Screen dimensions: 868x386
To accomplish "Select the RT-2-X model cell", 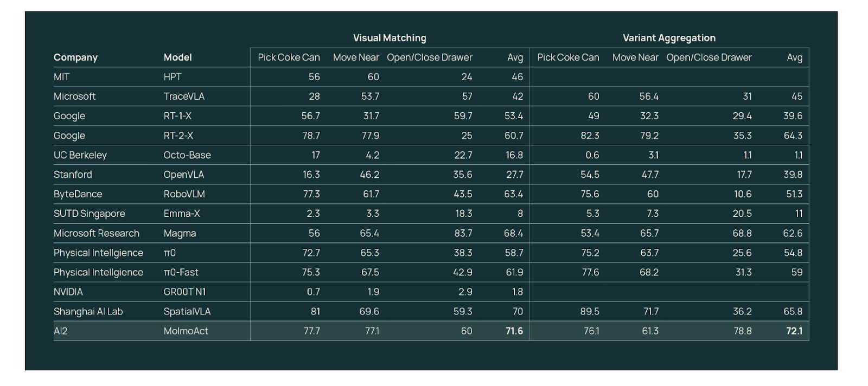I will pos(178,136).
